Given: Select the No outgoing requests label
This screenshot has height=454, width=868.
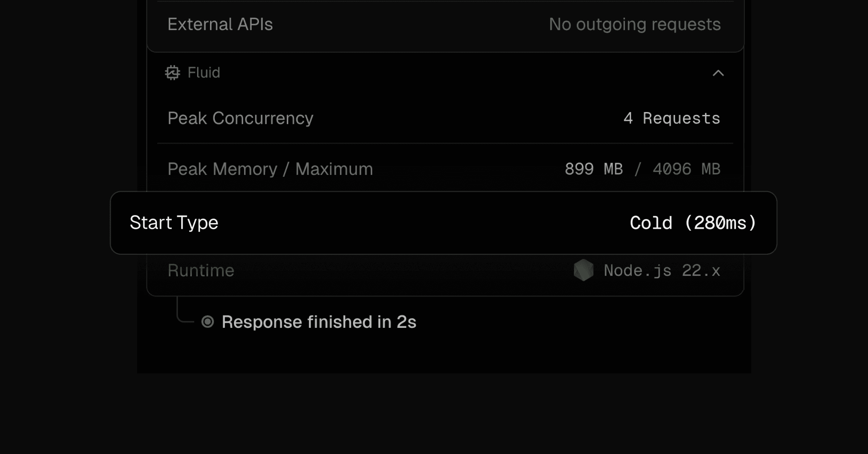Looking at the screenshot, I should point(634,24).
